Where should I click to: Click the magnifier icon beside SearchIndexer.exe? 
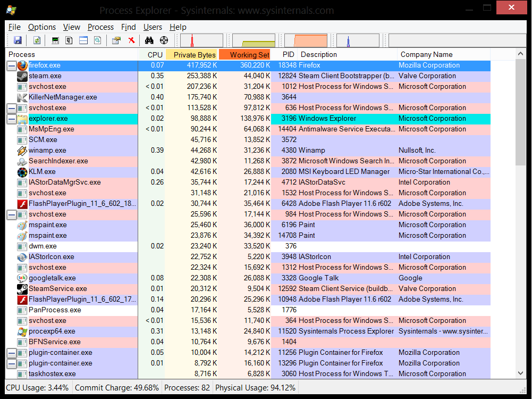click(22, 161)
